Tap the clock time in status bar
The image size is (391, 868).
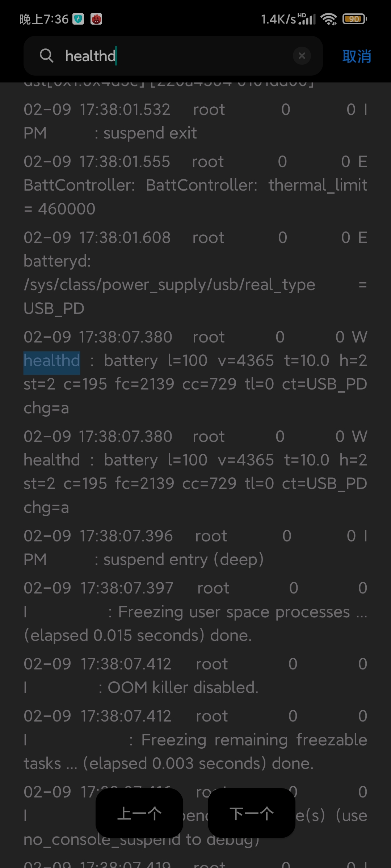tap(44, 19)
